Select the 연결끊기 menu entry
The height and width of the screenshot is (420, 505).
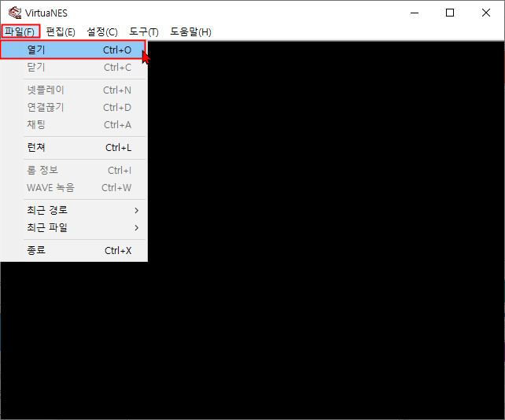[73, 107]
